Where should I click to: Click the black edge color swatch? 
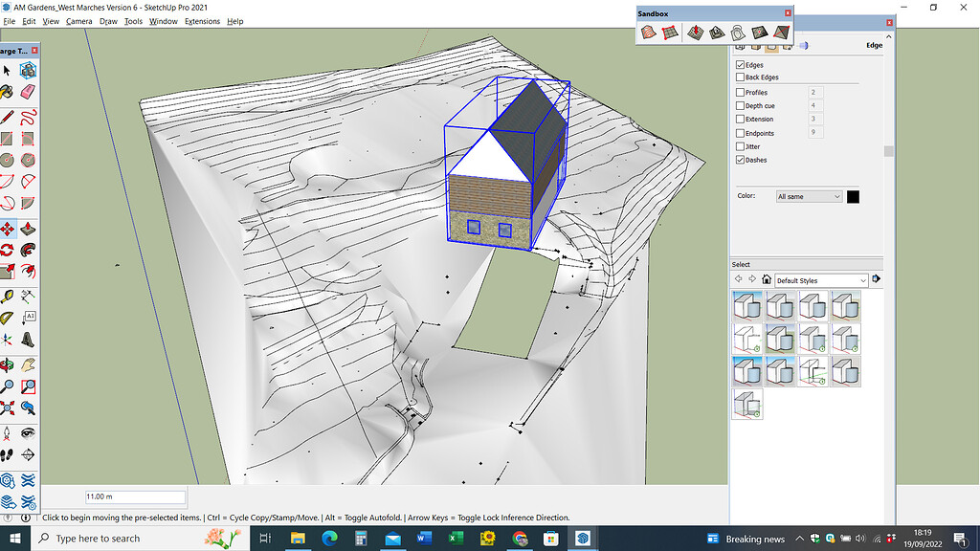point(853,196)
